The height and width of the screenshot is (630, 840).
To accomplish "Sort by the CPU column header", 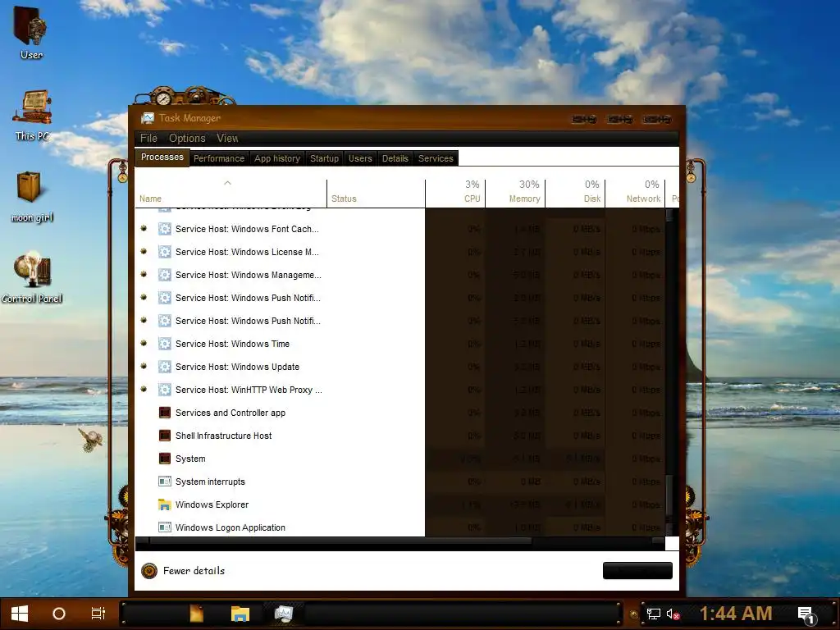I will pos(455,193).
